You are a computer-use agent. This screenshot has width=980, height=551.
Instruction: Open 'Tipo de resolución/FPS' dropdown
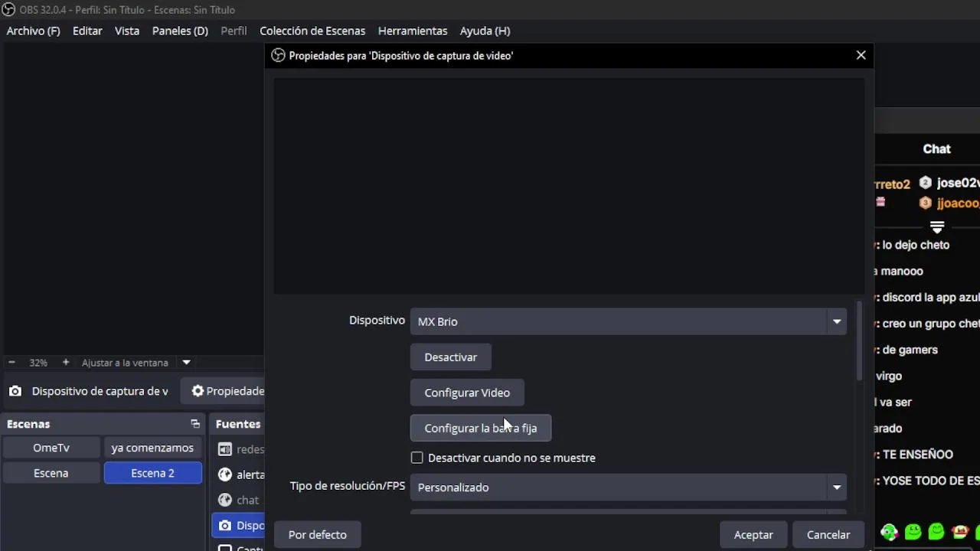click(629, 487)
